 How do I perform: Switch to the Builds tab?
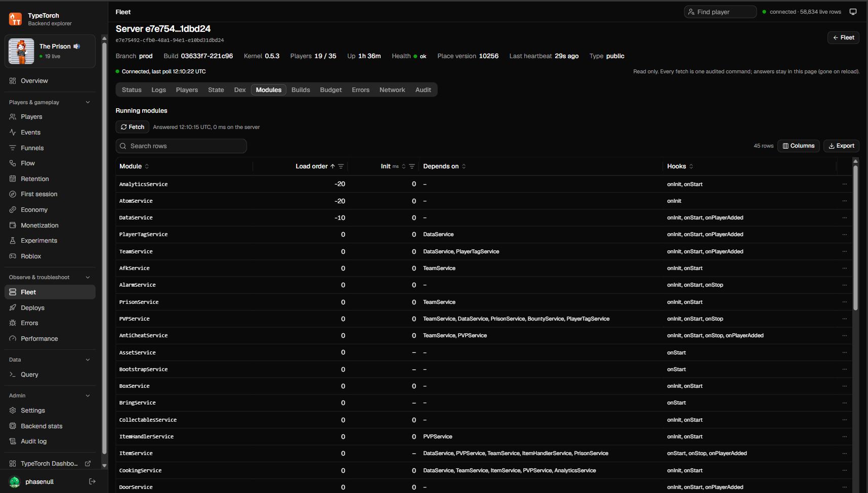pyautogui.click(x=301, y=90)
